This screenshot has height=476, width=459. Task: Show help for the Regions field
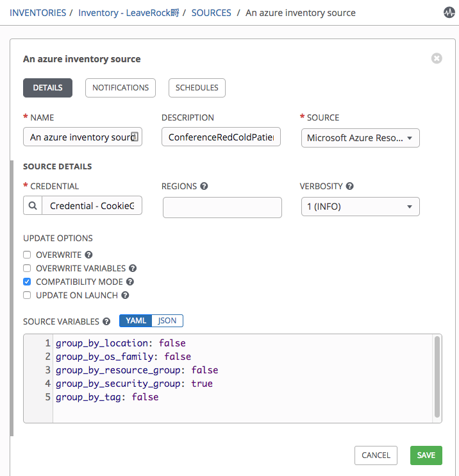pyautogui.click(x=204, y=186)
